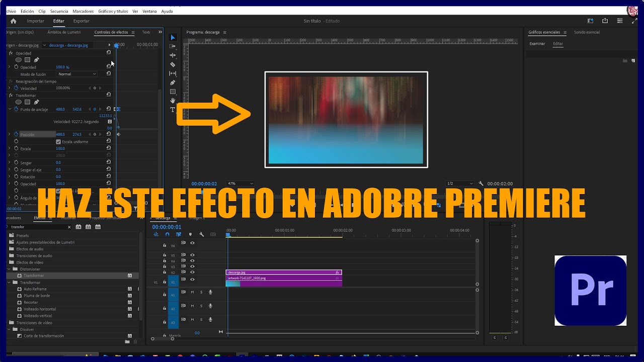Open Ventana menu
This screenshot has width=644, height=362.
(x=149, y=11)
